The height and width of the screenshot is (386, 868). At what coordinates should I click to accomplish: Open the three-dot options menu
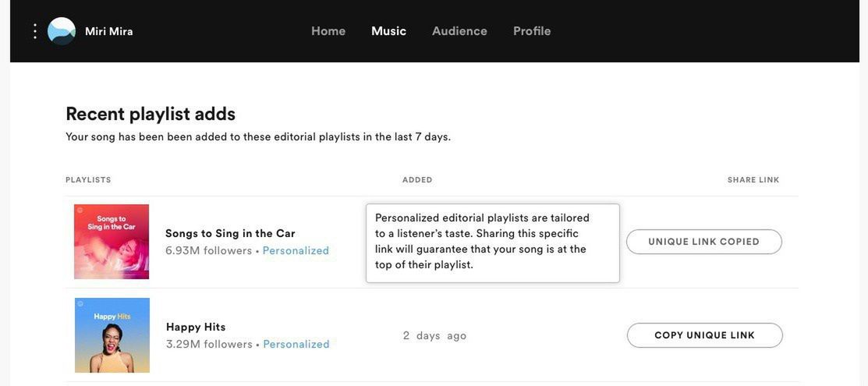(x=35, y=31)
